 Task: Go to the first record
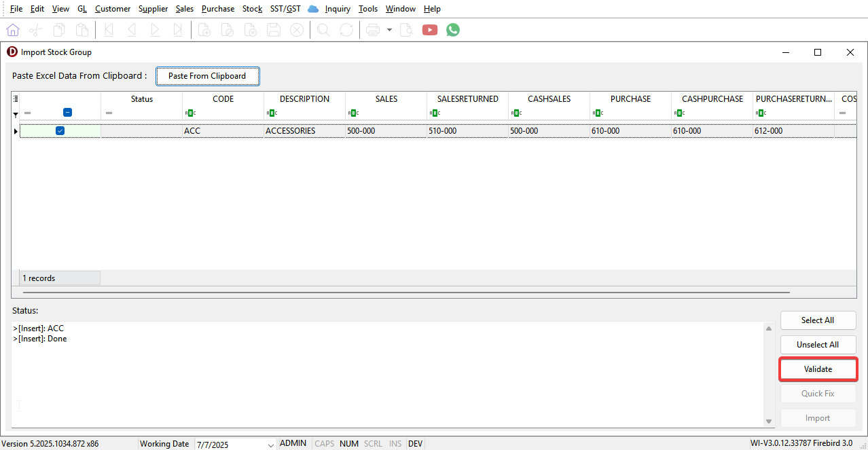point(109,30)
